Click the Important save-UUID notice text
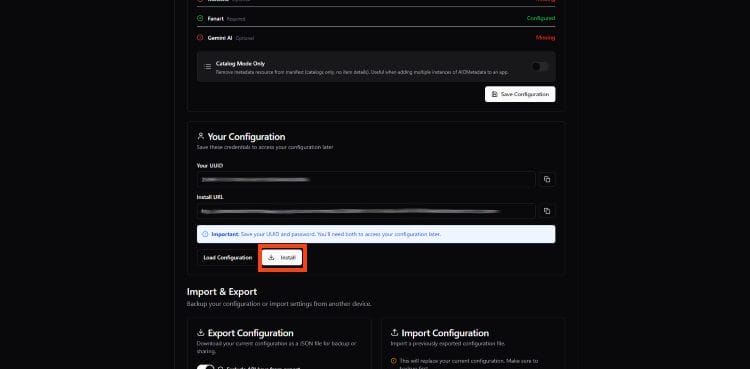The image size is (750, 369). point(326,234)
